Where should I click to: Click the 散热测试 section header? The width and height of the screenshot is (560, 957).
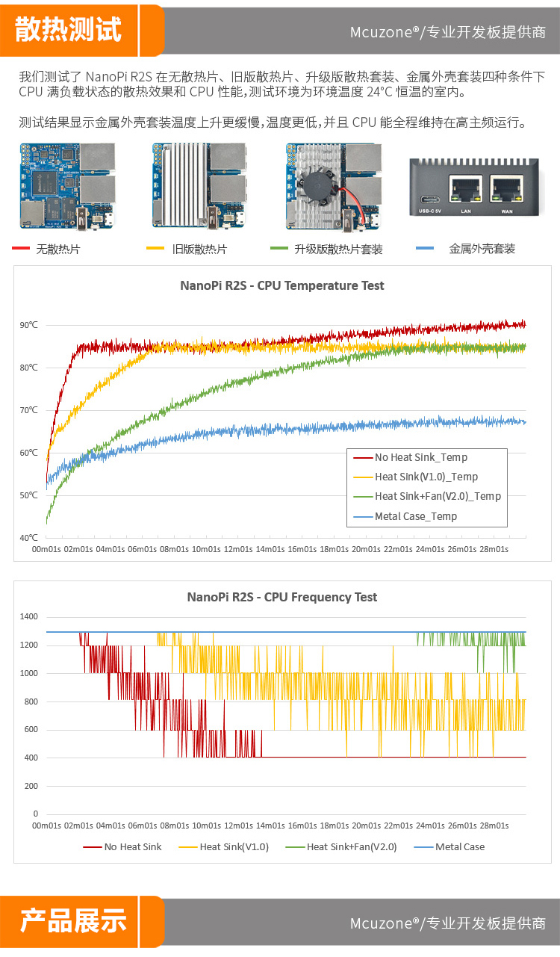point(67,31)
